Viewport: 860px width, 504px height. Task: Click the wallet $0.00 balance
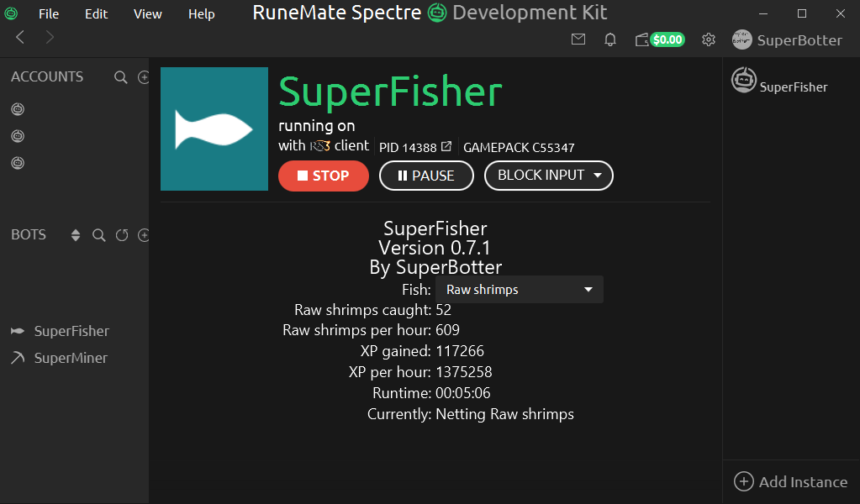pyautogui.click(x=660, y=39)
